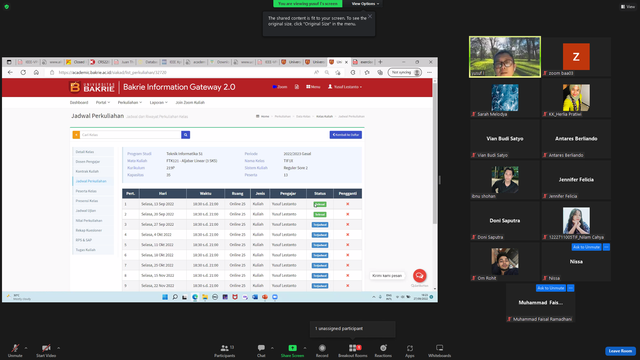Click the Kembali ke Daftar button

coord(346,135)
